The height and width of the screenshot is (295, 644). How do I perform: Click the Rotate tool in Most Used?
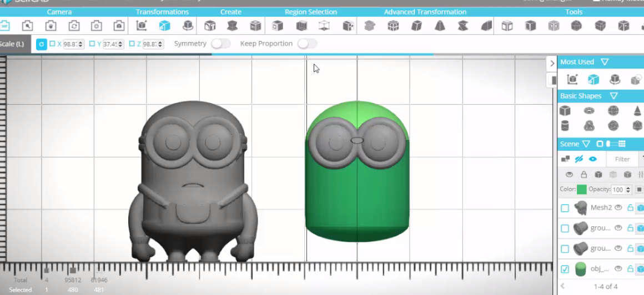tap(615, 79)
